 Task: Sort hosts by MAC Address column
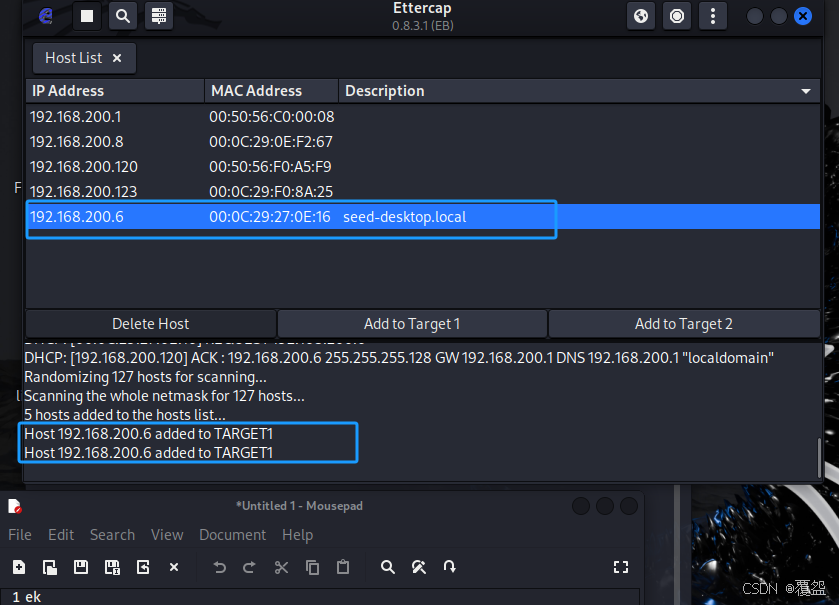pos(271,91)
